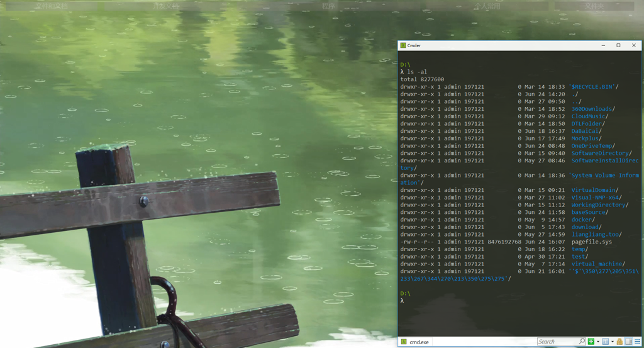
Task: Open the Cmder hamburger settings menu
Action: click(x=638, y=342)
